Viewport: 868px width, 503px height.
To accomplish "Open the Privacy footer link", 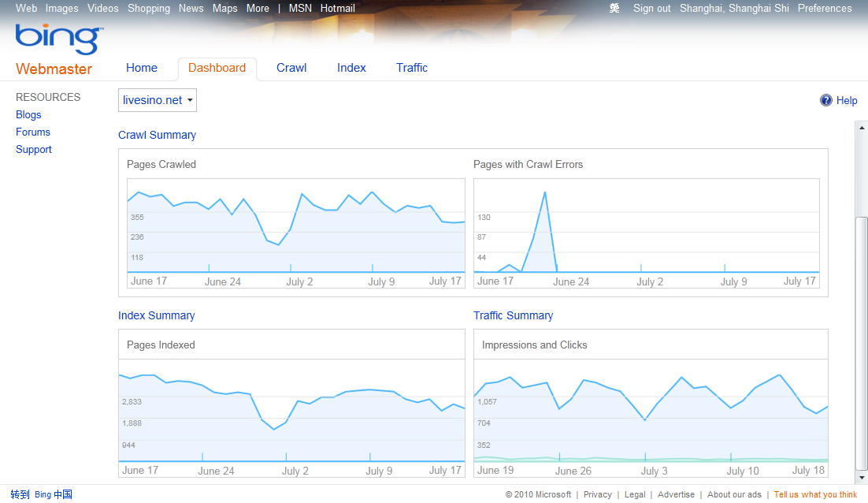I will click(x=597, y=494).
